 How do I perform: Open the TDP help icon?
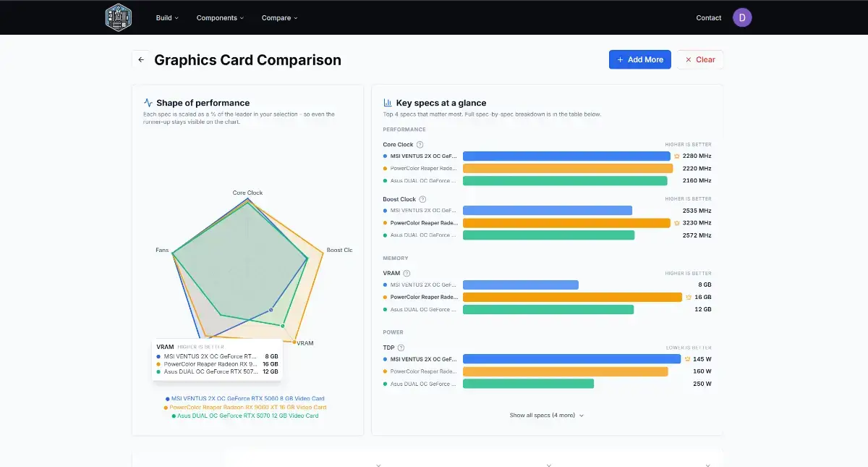coord(401,348)
